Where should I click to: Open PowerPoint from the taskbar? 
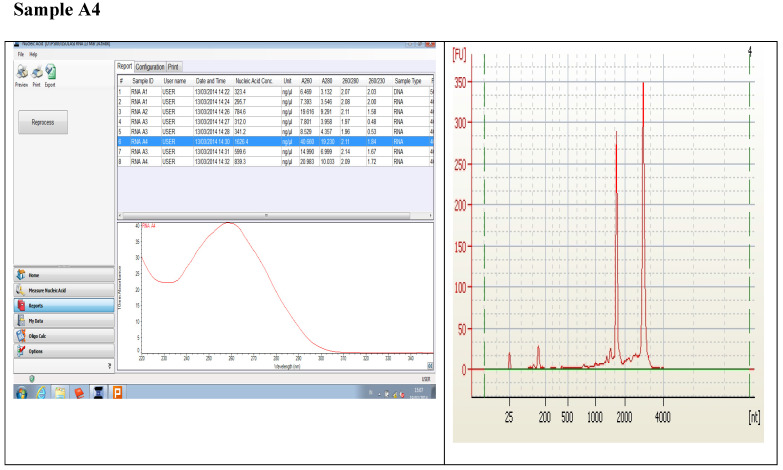(x=117, y=393)
